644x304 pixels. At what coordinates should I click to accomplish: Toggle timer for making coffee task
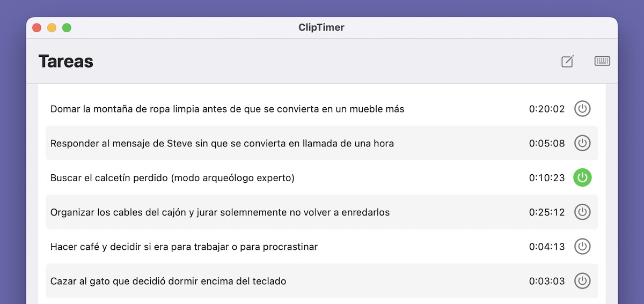tap(582, 247)
